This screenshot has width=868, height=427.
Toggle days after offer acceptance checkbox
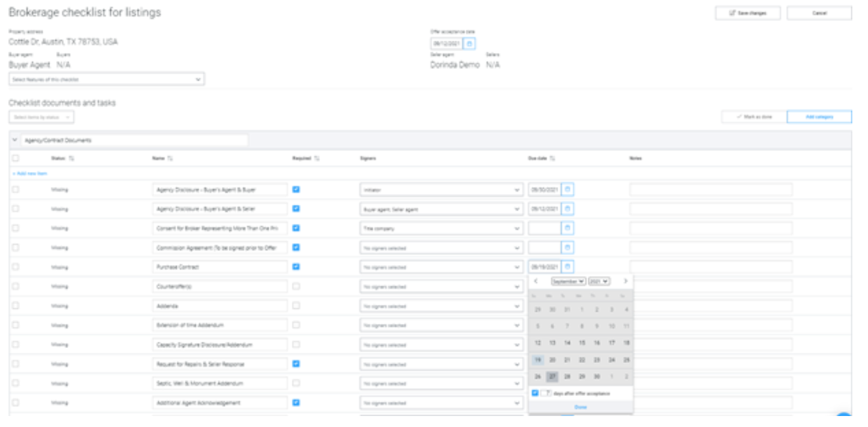[535, 393]
